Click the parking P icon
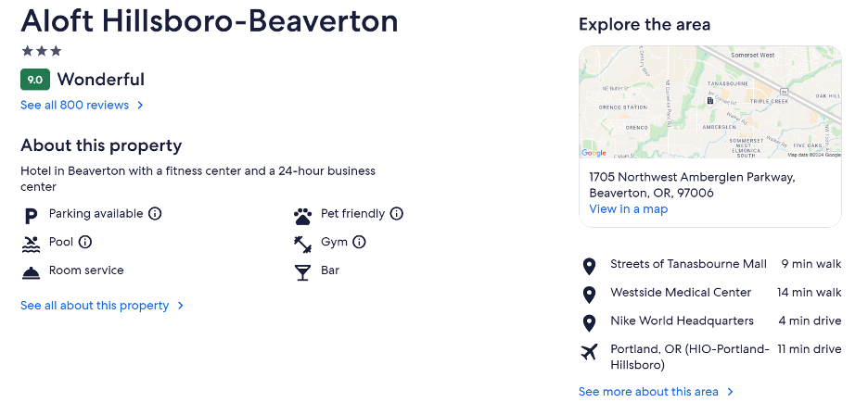Screen dimensions: 868x415 point(31,216)
